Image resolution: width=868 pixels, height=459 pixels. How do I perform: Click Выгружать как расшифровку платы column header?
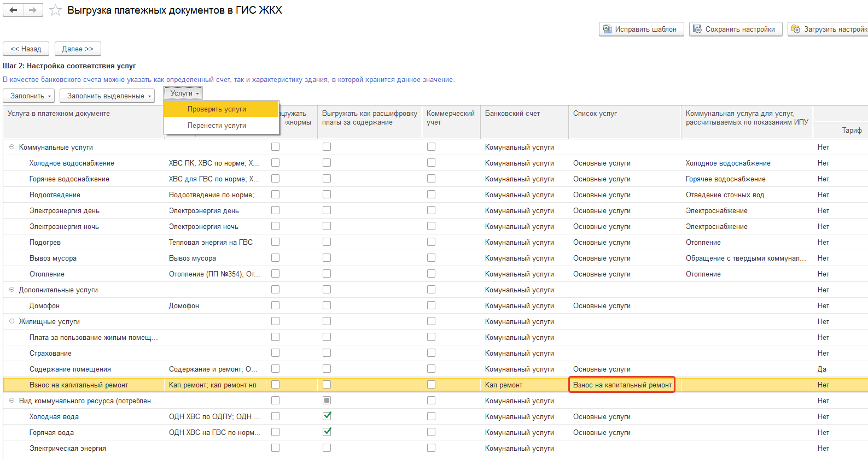pos(369,121)
